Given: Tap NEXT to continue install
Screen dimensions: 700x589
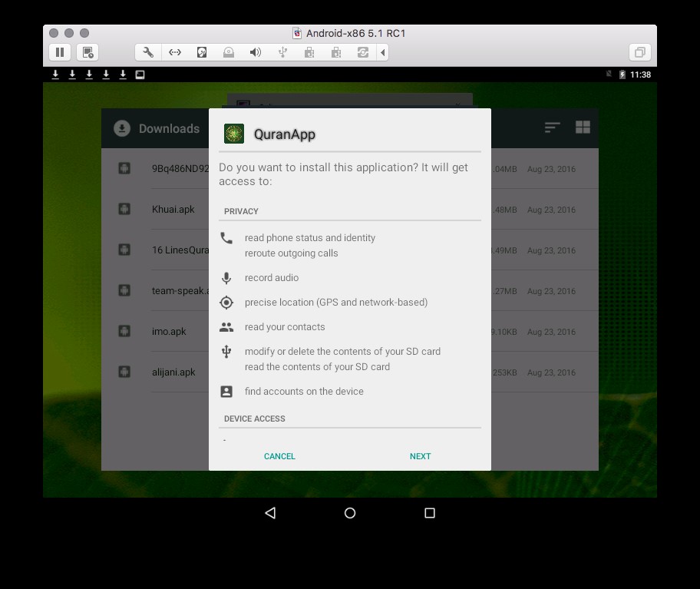Looking at the screenshot, I should [420, 456].
